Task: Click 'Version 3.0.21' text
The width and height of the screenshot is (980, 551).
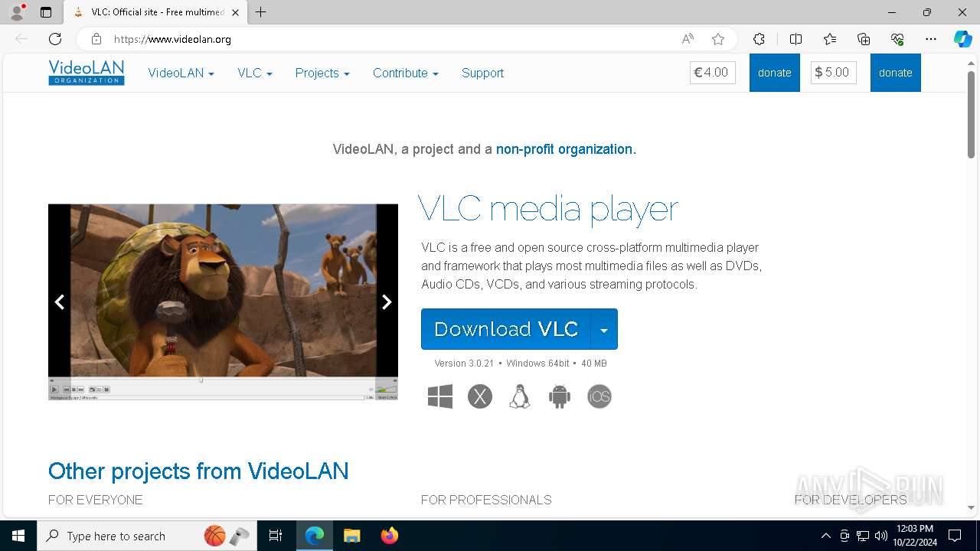Action: [464, 364]
